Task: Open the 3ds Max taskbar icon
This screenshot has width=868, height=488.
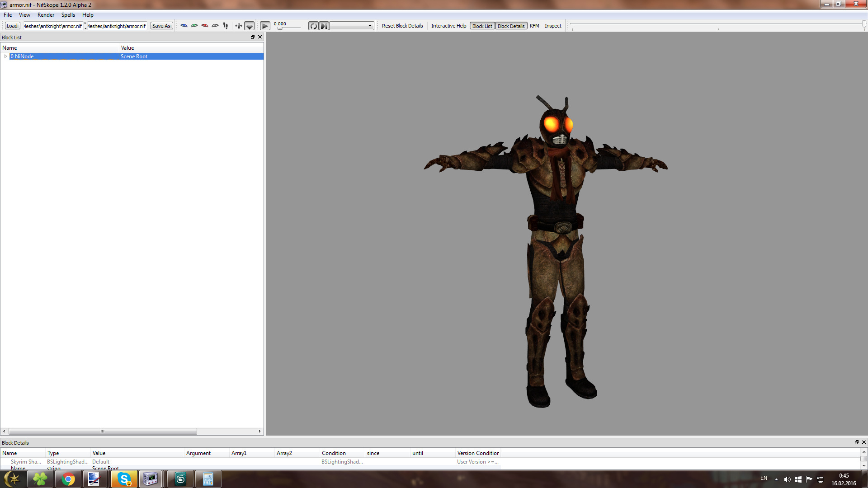Action: pos(180,479)
